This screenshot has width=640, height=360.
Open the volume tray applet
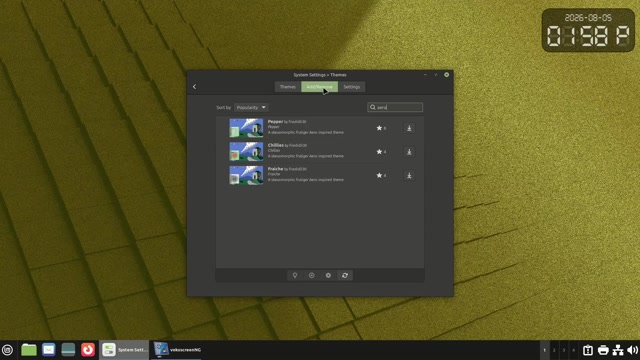coord(633,350)
